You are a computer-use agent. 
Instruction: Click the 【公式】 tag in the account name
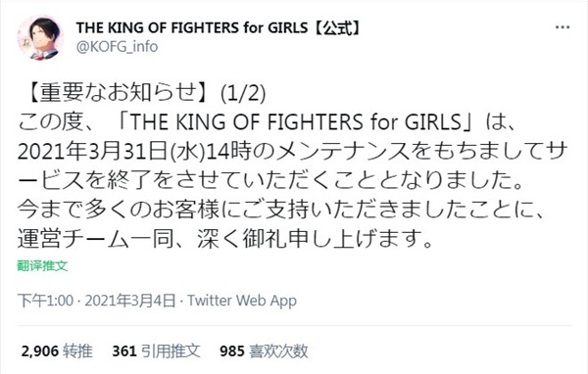click(x=336, y=27)
